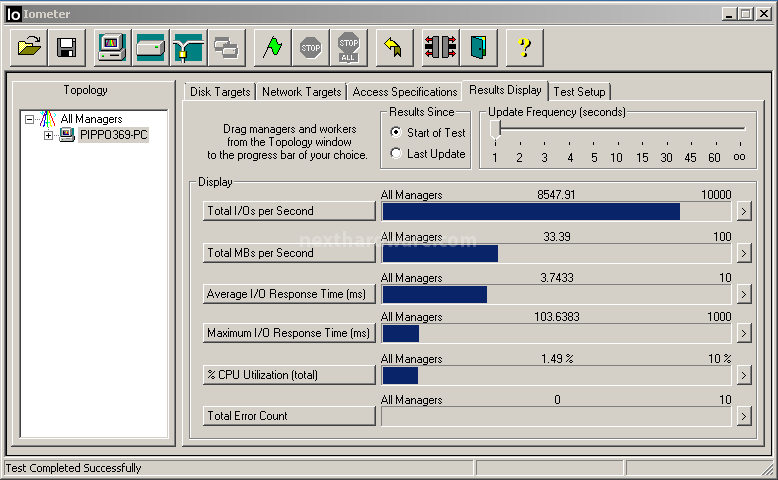The width and height of the screenshot is (778, 480).
Task: Click the Total I/Os per Second progress bar
Action: point(556,211)
